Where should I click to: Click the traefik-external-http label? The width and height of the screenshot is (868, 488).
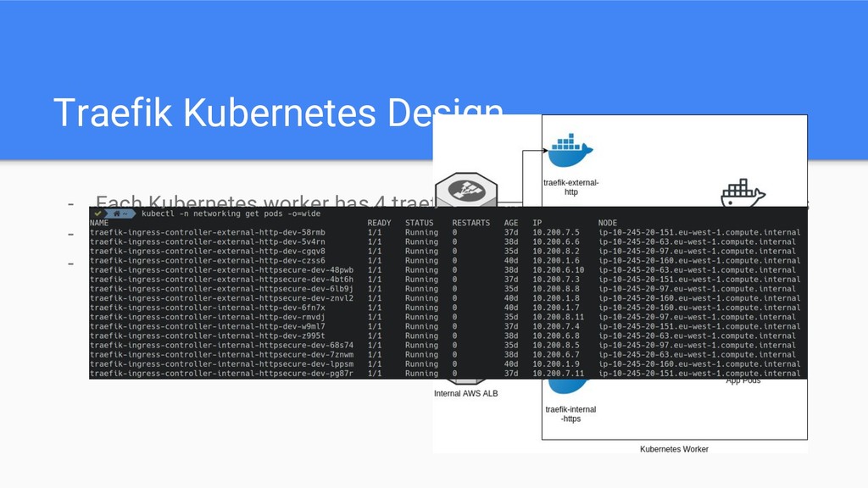pos(570,187)
